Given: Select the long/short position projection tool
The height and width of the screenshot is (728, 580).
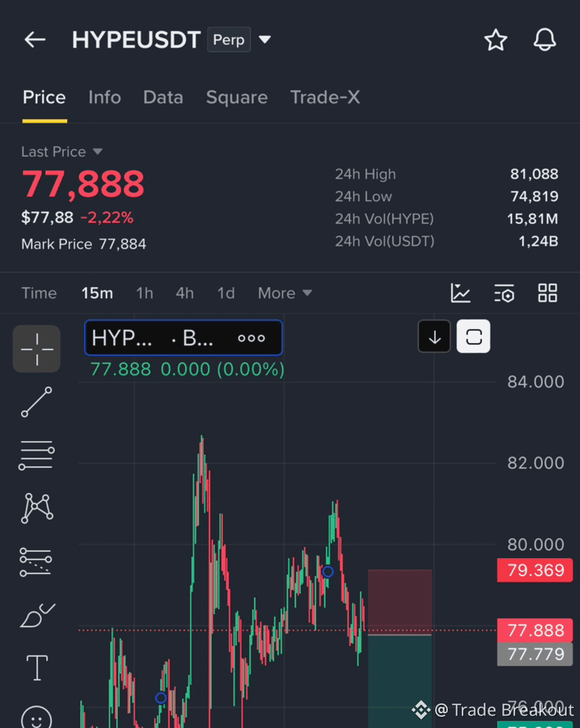Looking at the screenshot, I should [x=36, y=562].
